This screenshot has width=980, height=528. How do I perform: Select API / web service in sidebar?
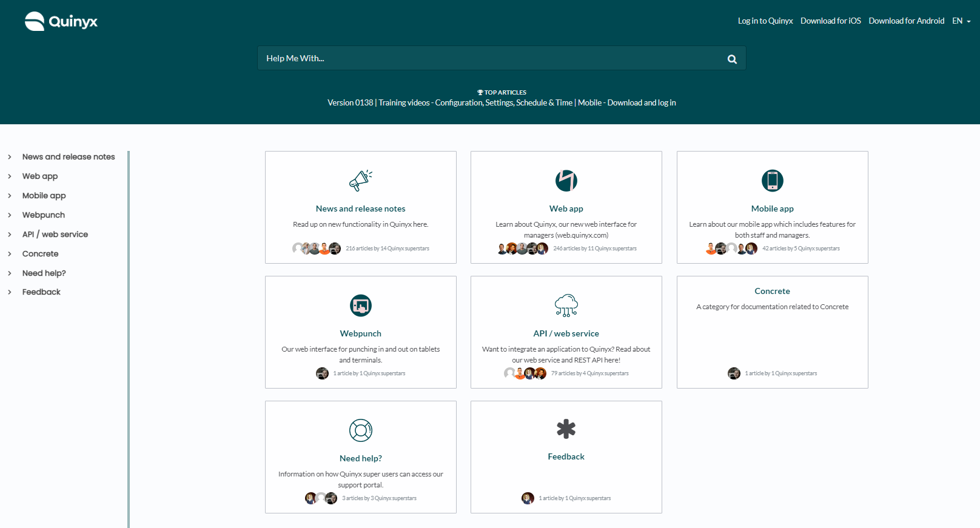55,235
